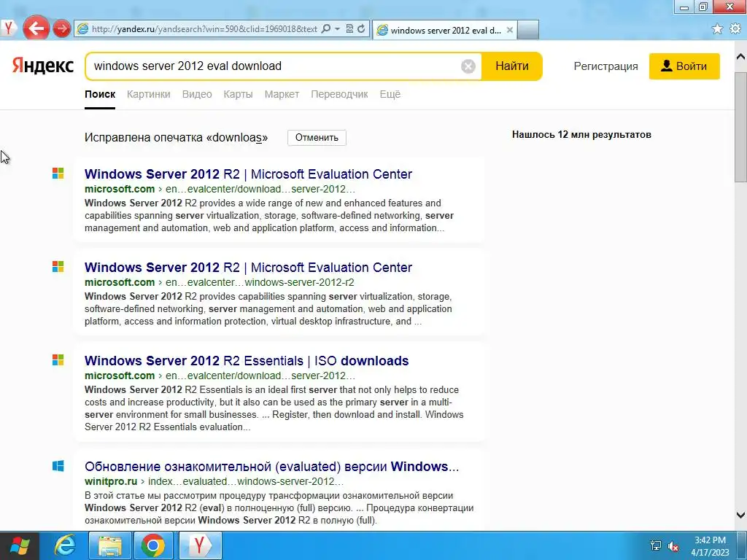Click the network icon in system tray
Image resolution: width=747 pixels, height=560 pixels.
[x=656, y=546]
